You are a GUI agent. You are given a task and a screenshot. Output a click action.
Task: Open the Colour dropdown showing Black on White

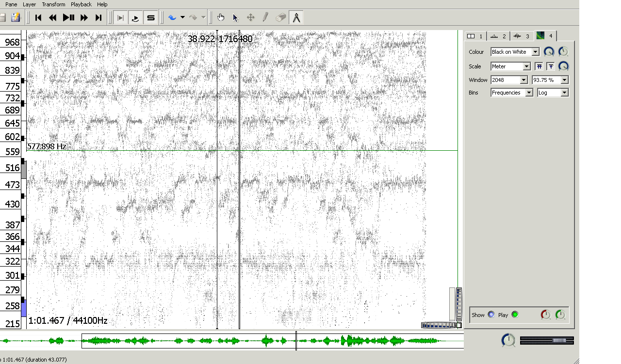(x=515, y=52)
